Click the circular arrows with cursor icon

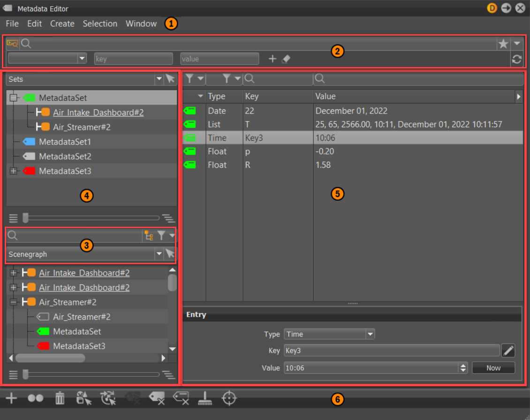click(108, 398)
